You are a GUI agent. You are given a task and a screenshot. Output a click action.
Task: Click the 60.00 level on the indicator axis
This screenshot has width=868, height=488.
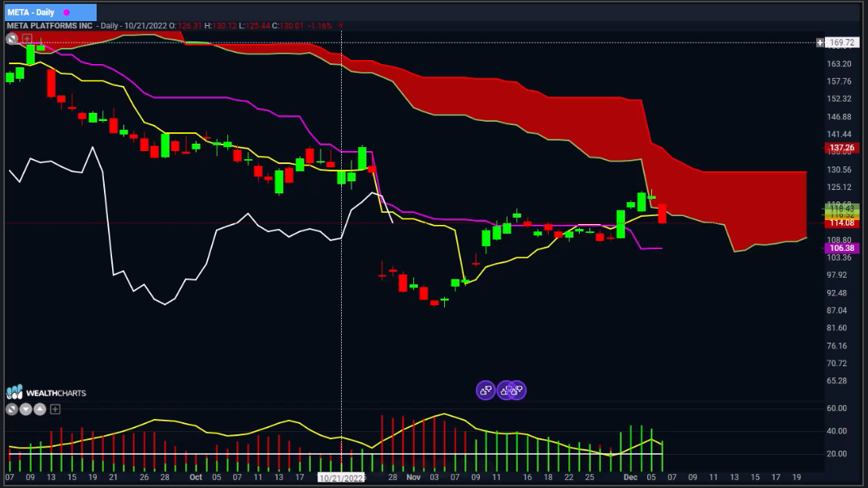837,408
